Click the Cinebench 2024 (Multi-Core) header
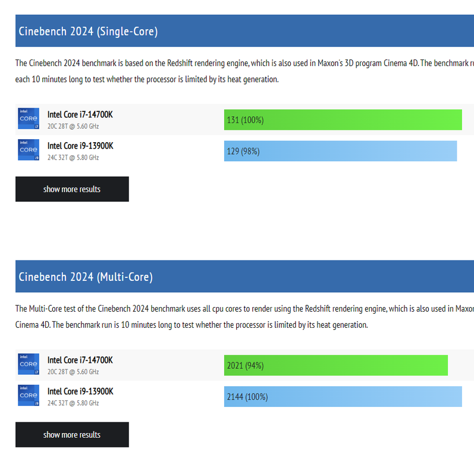Viewport: 474px width, 476px height. tap(244, 277)
